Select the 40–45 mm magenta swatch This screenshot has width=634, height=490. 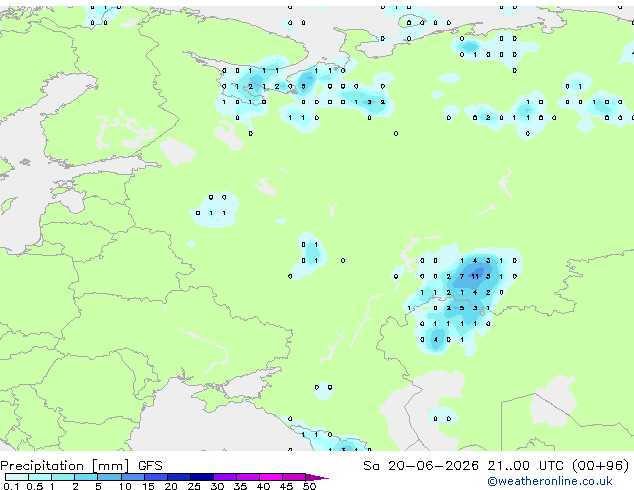tap(271, 477)
